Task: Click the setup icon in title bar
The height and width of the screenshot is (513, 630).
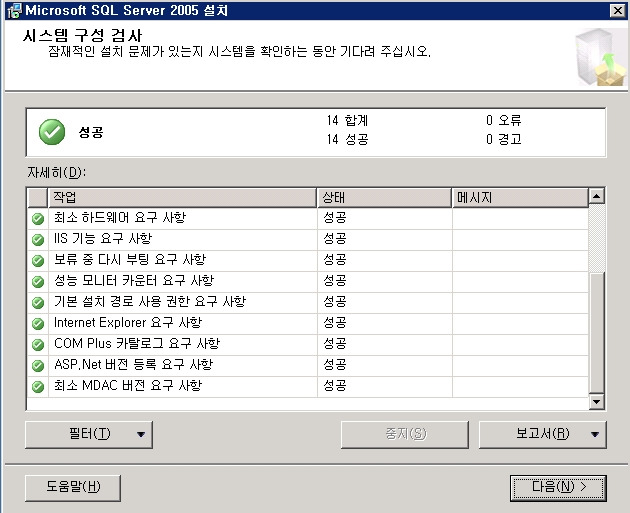Action: click(x=14, y=10)
